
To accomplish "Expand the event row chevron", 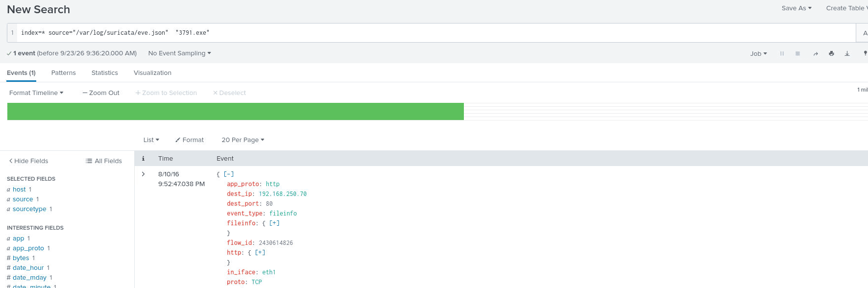I will [143, 174].
